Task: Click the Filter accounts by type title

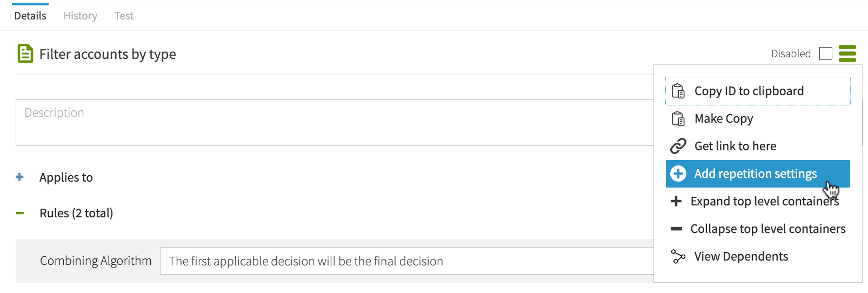Action: 108,54
